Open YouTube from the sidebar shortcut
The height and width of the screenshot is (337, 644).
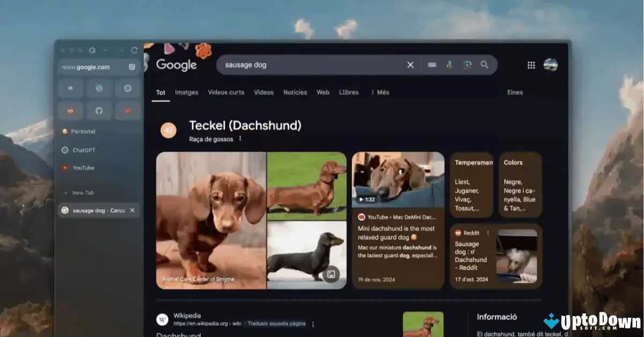click(83, 167)
